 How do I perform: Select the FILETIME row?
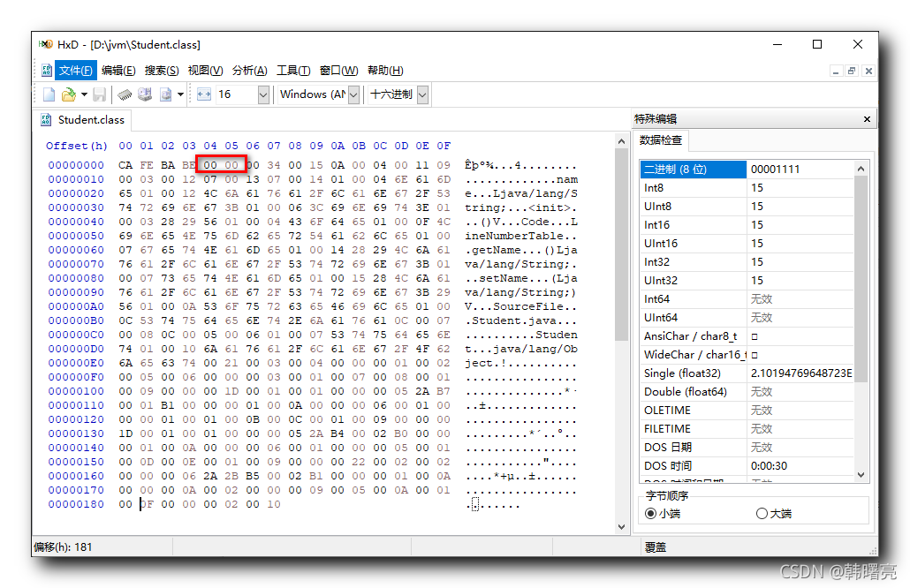point(748,429)
